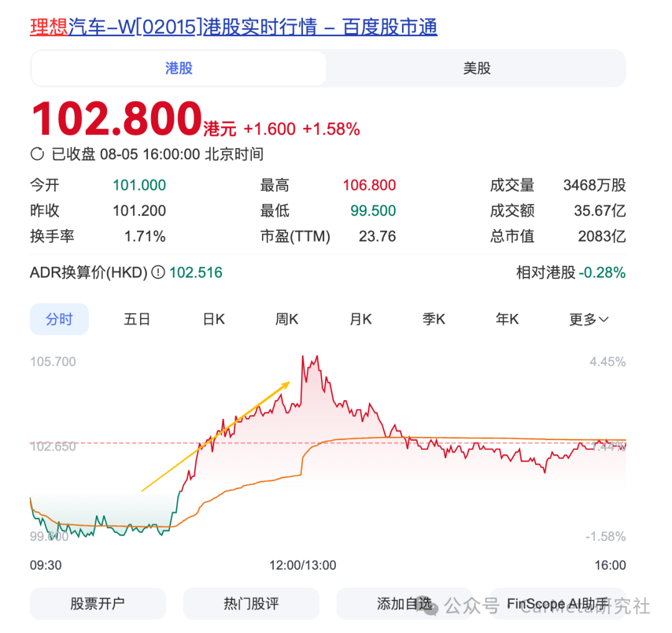This screenshot has height=633, width=672.
Task: Select the 分时 chart tab
Action: click(59, 319)
